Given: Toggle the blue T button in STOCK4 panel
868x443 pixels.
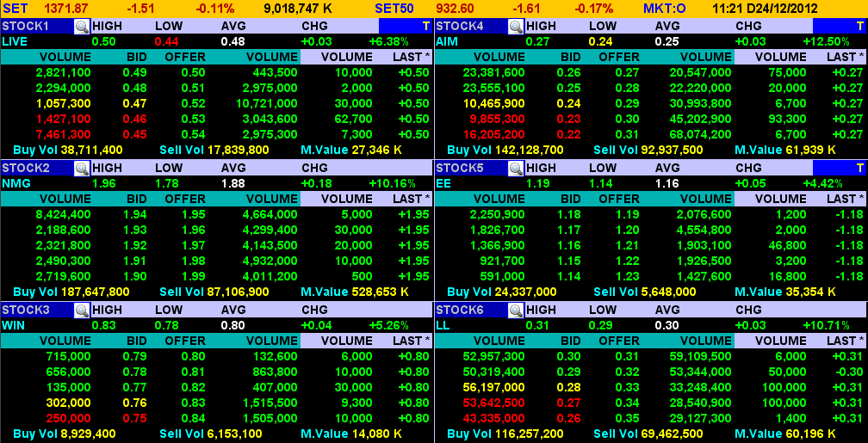Looking at the screenshot, I should pos(840,26).
